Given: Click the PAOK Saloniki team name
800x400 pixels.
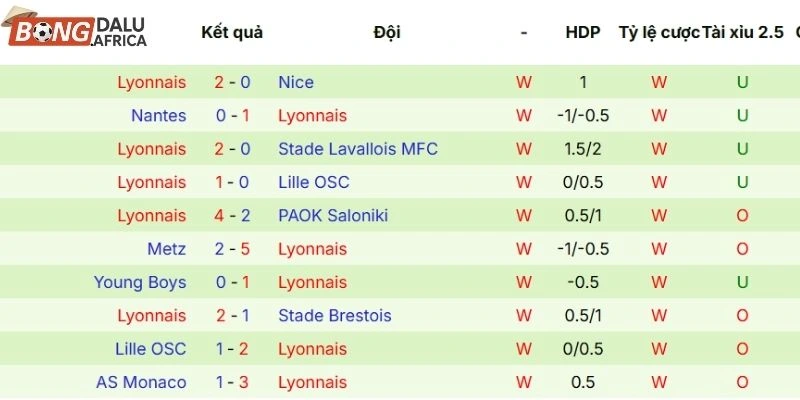Looking at the screenshot, I should pos(333,215).
